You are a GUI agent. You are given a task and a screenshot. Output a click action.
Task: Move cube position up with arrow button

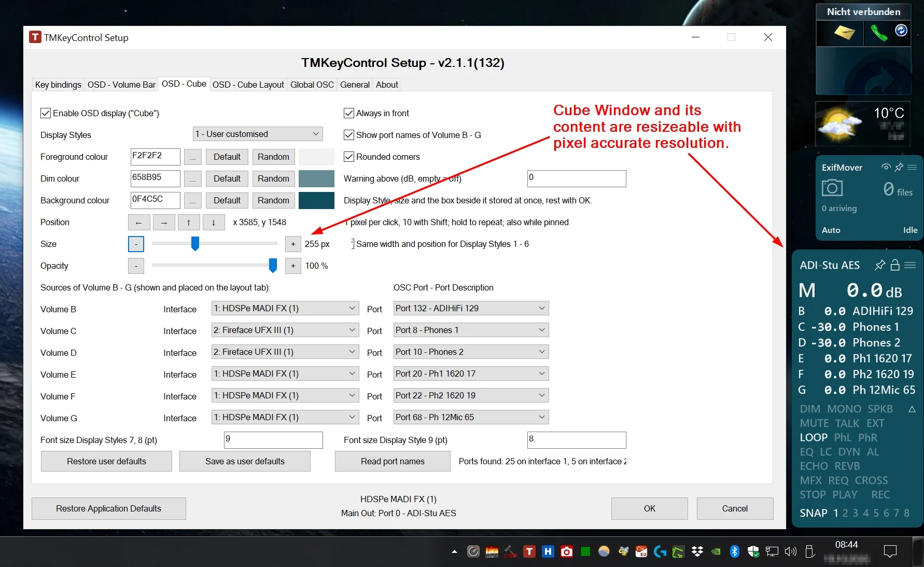(x=189, y=223)
